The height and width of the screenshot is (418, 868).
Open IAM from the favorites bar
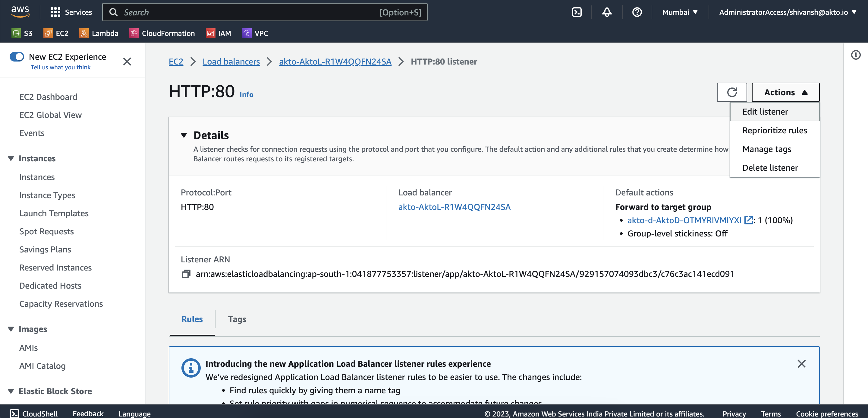219,33
